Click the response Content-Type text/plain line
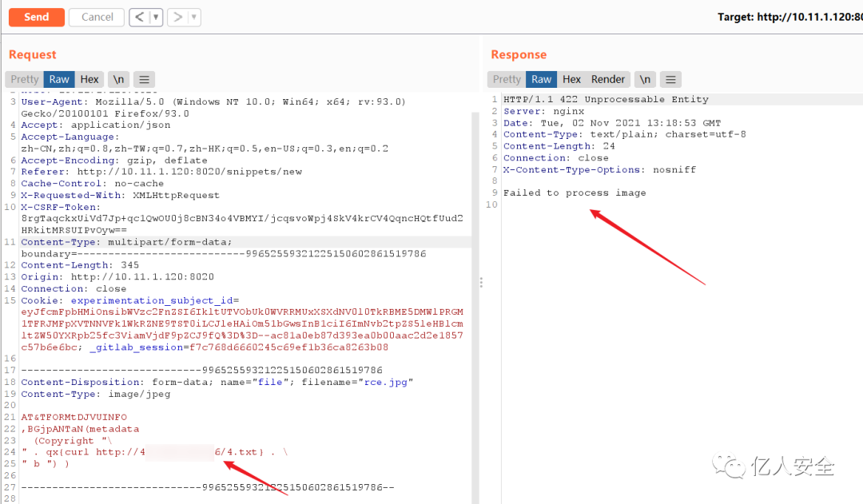The image size is (863, 504). (x=625, y=134)
